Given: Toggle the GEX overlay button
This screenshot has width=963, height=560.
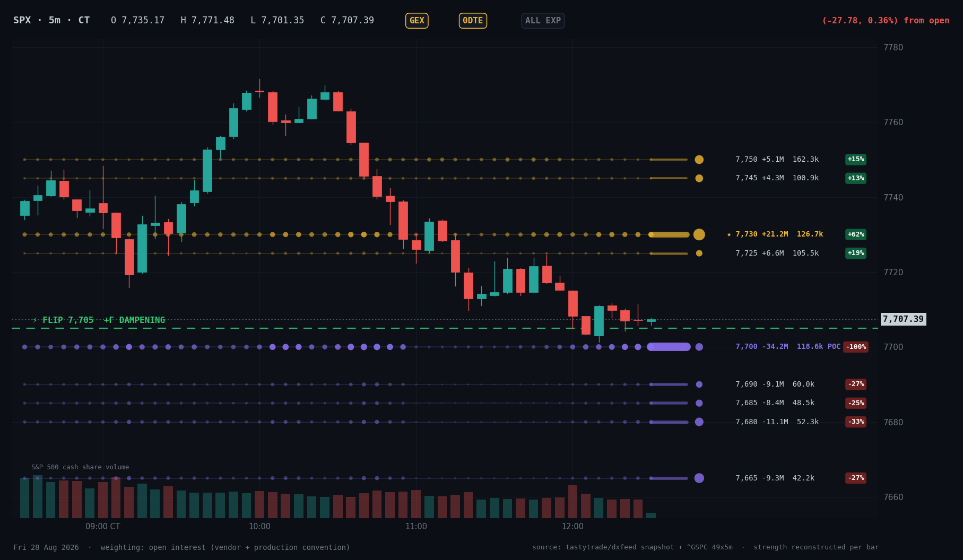Looking at the screenshot, I should 417,21.
